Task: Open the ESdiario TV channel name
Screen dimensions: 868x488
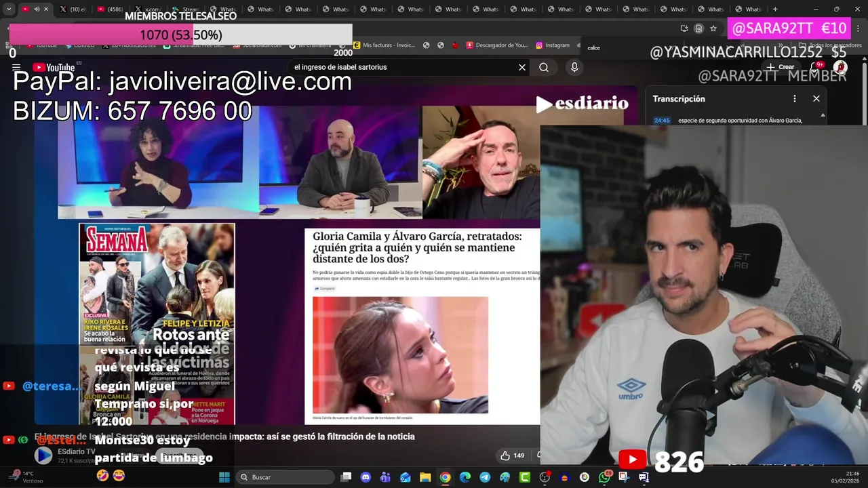Action: (x=77, y=451)
